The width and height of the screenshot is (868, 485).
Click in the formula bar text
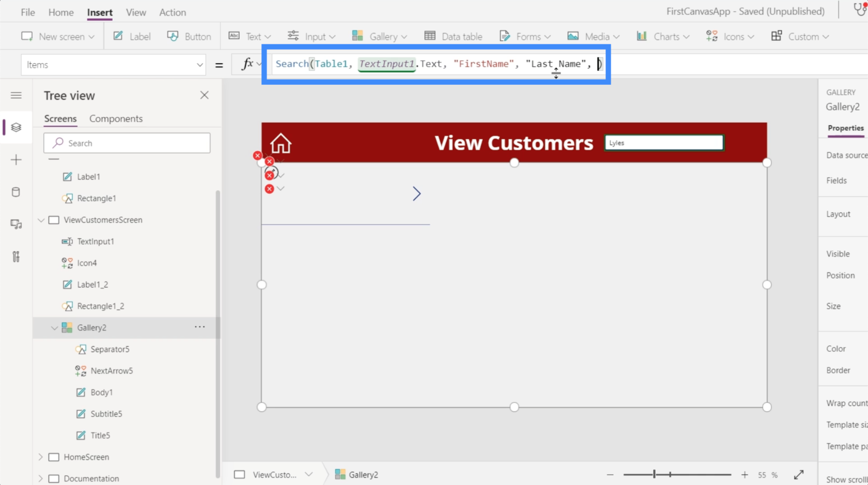(438, 64)
